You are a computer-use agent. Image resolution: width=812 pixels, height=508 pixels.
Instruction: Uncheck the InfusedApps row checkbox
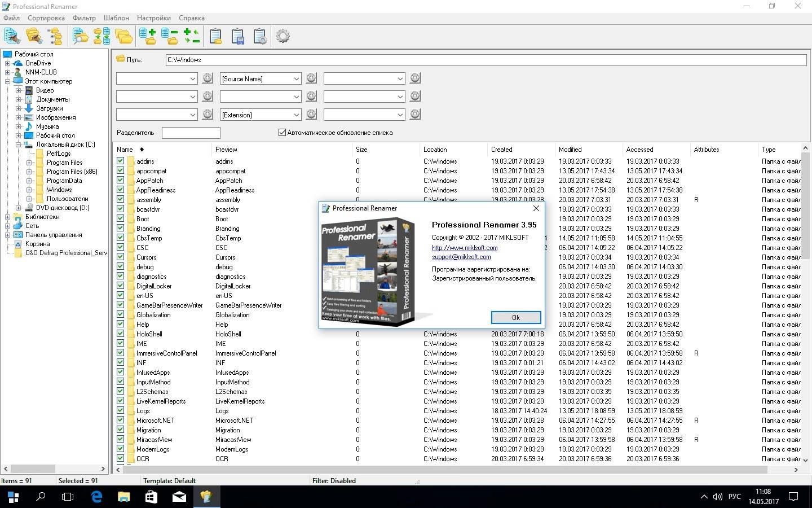[x=121, y=372]
